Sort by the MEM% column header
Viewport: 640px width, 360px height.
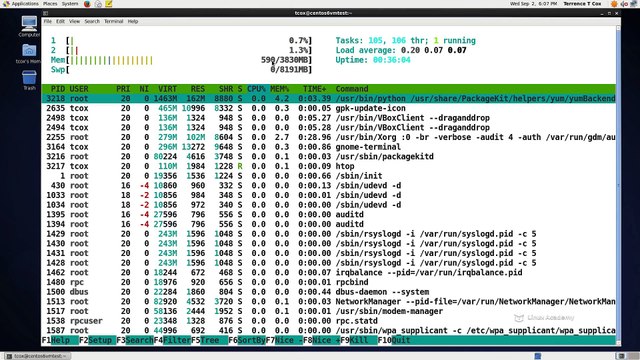coord(280,89)
